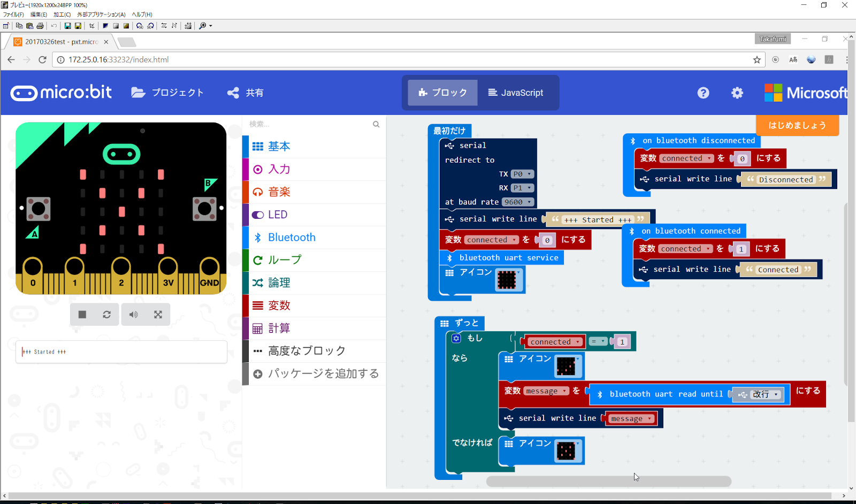Viewport: 856px width, 504px height.
Task: Select the 入力 block category
Action: 279,169
